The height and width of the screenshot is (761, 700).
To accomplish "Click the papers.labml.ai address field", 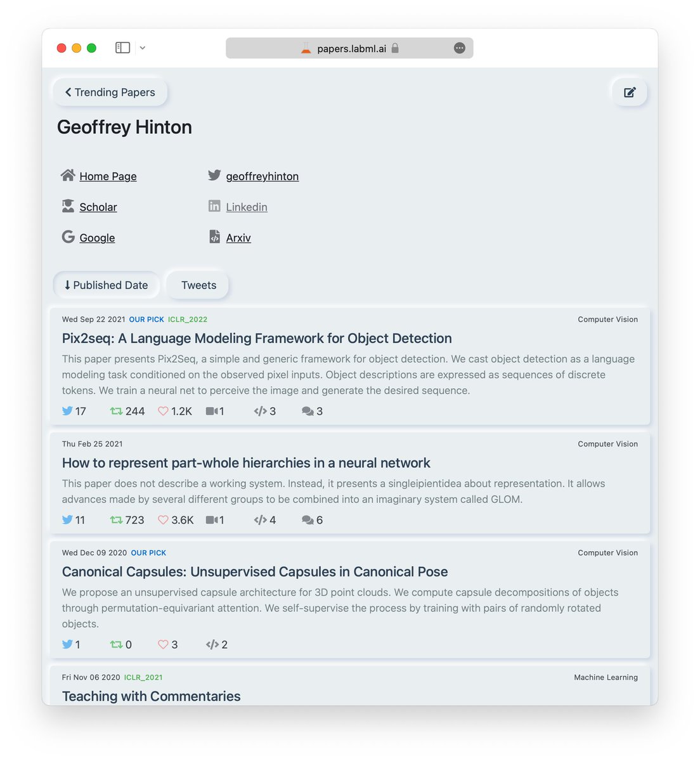I will [x=349, y=48].
